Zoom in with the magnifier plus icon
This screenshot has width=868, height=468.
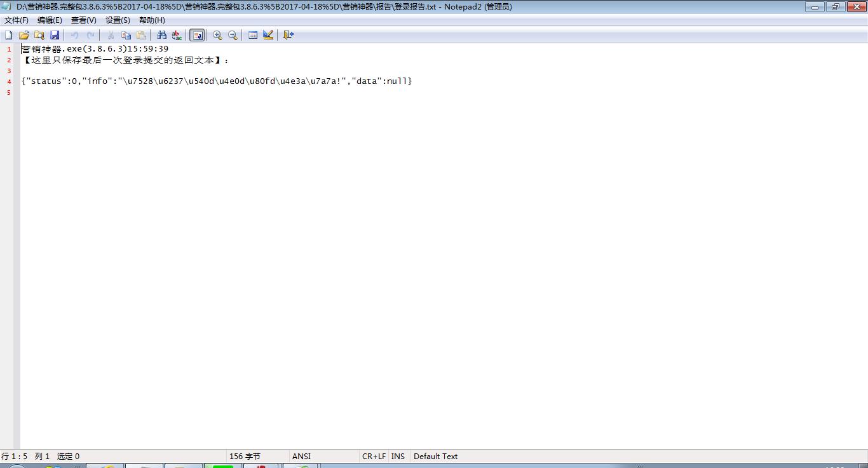click(x=217, y=35)
